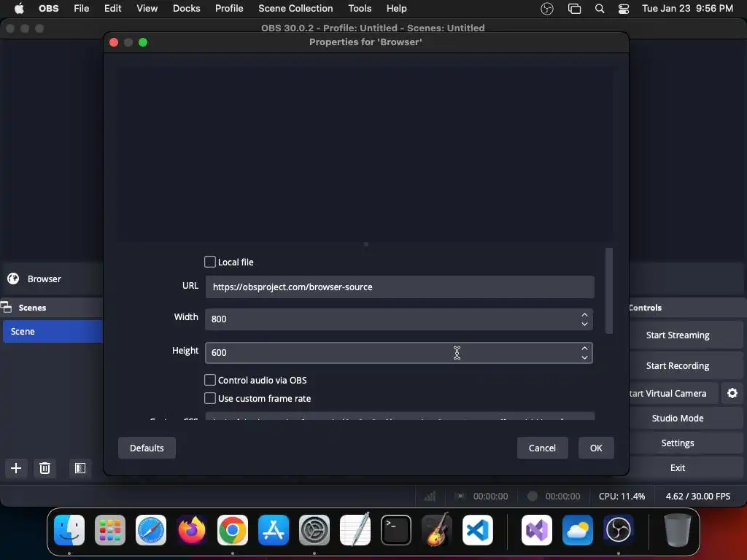Screen dimensions: 747x560
Task: Confirm properties with OK button
Action: coord(596,448)
